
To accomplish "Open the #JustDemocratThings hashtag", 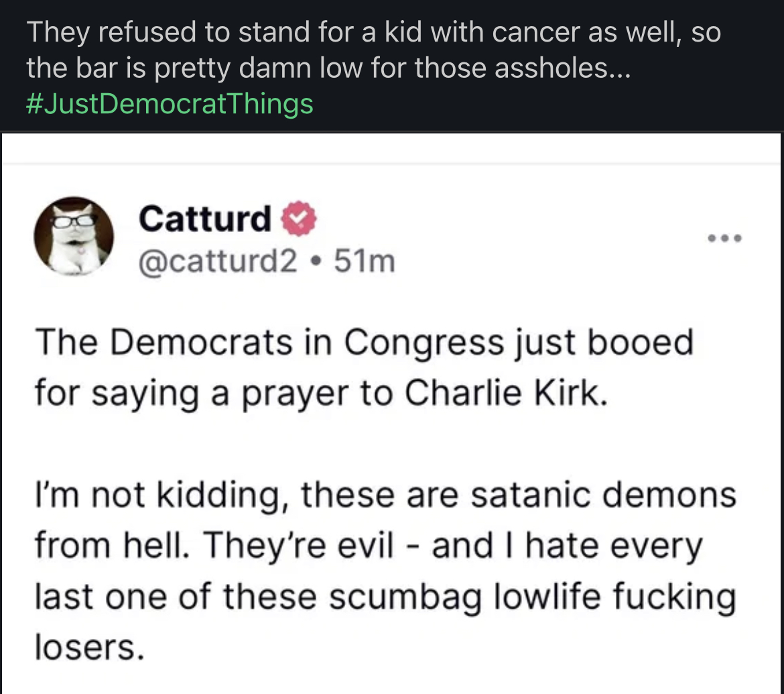I will 170,104.
